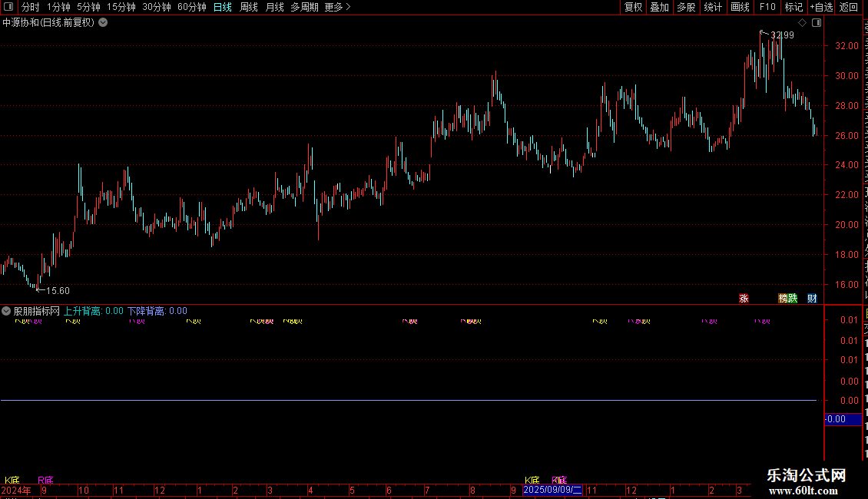Click the 叠加 overlay button

pos(660,7)
